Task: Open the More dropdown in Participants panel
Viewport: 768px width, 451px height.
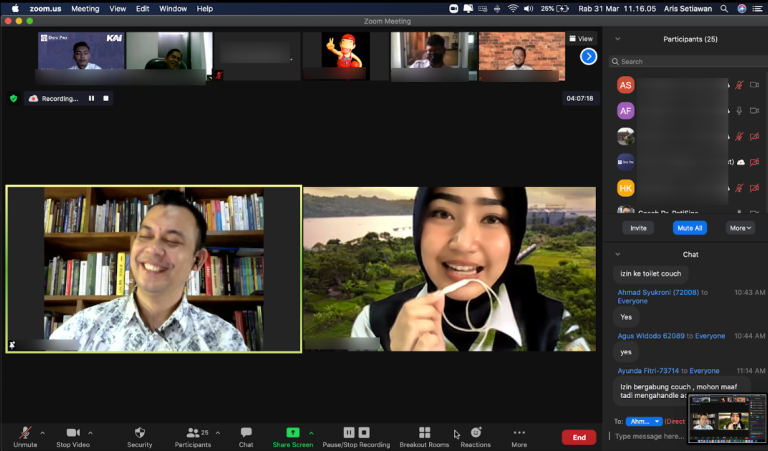Action: pyautogui.click(x=740, y=228)
